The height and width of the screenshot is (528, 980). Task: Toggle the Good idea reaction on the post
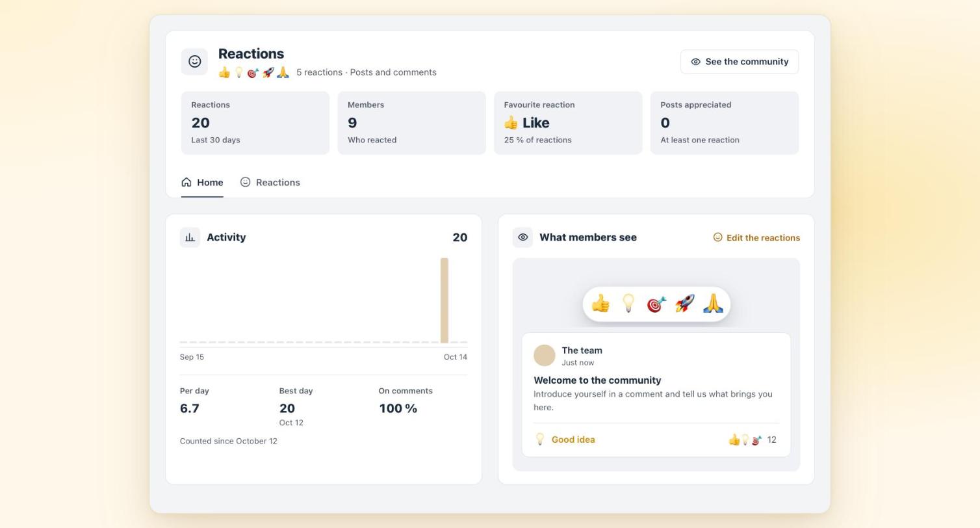tap(565, 440)
